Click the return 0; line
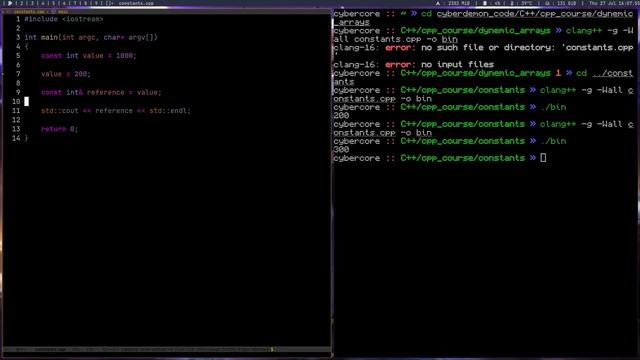The width and height of the screenshot is (640, 360). (59, 129)
